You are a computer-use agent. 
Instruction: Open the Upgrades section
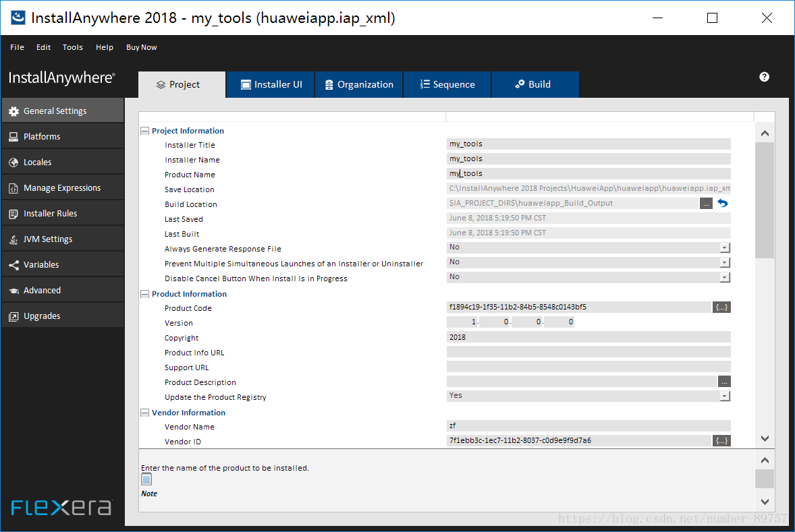pos(62,316)
